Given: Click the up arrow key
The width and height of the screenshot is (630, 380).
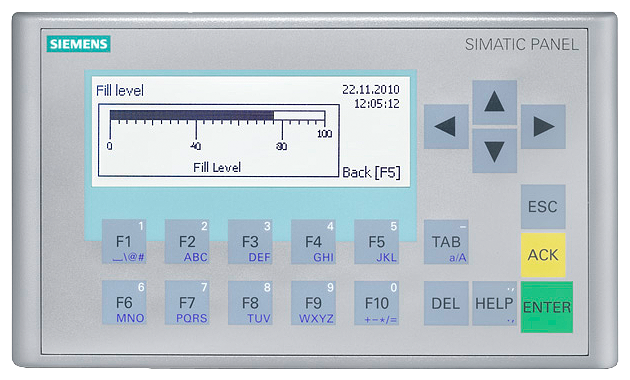Looking at the screenshot, I should click(494, 102).
